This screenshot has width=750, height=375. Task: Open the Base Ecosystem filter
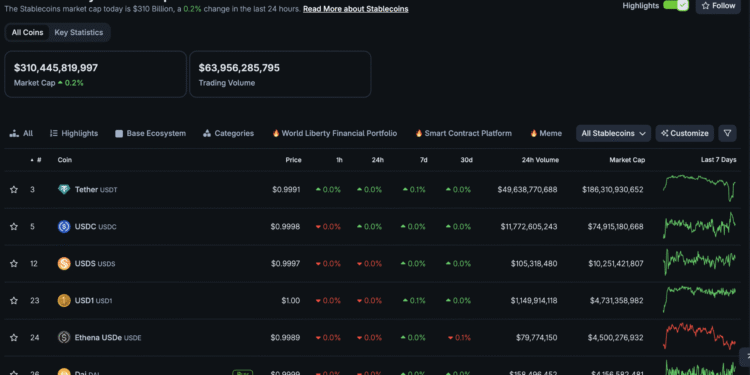point(151,133)
